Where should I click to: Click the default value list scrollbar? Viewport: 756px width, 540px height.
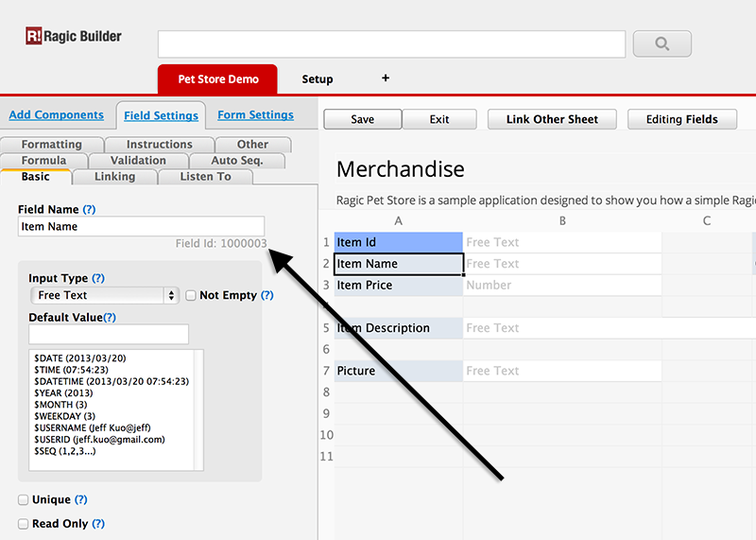[198, 409]
